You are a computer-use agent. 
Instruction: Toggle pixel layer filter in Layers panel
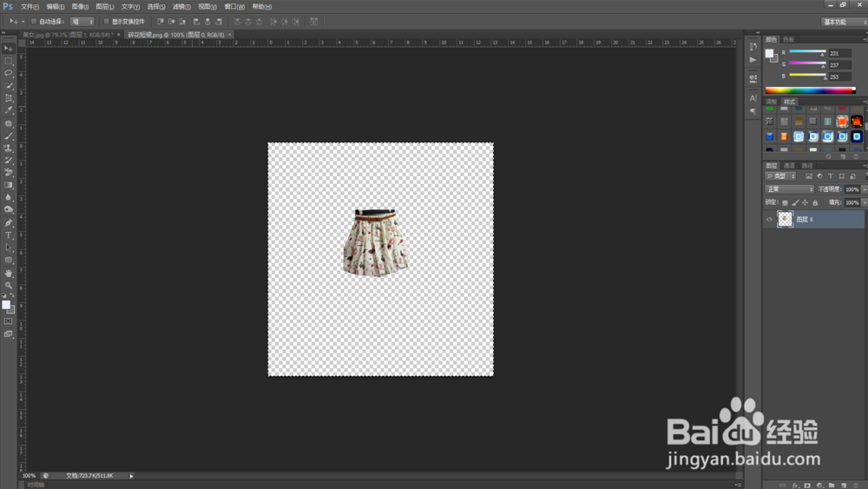click(809, 176)
